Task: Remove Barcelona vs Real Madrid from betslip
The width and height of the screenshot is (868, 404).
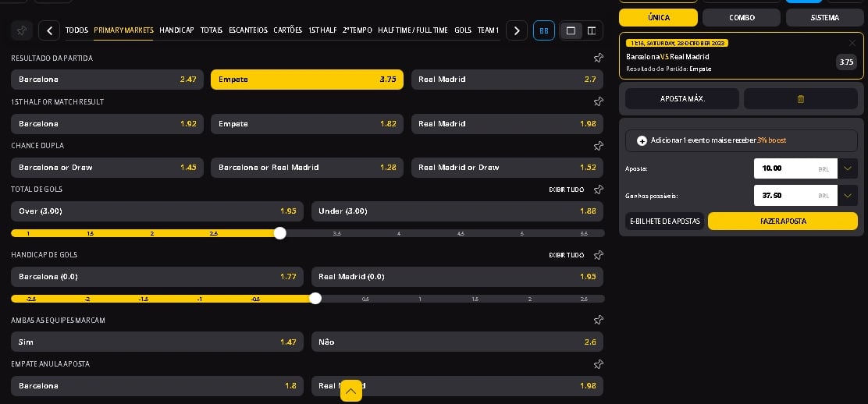Action: [852, 43]
